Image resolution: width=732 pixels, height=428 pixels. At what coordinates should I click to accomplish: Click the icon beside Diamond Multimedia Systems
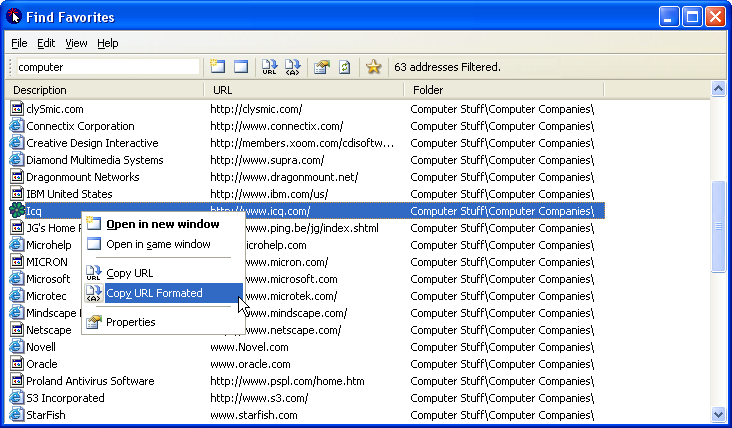17,160
